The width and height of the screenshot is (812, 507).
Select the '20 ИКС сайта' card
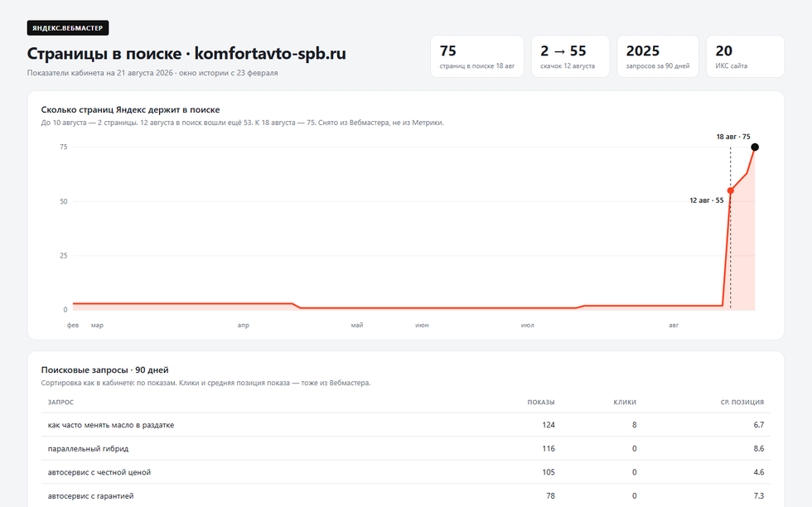tap(745, 56)
